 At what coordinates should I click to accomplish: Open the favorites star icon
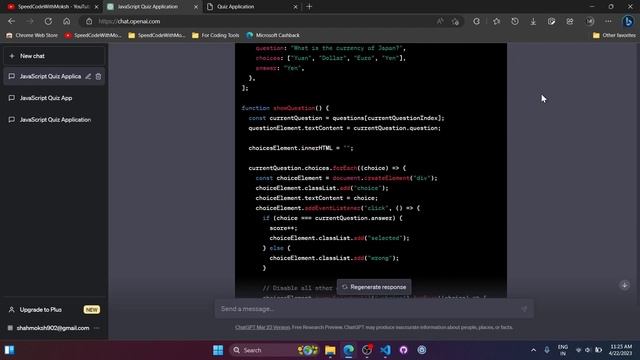[496, 21]
